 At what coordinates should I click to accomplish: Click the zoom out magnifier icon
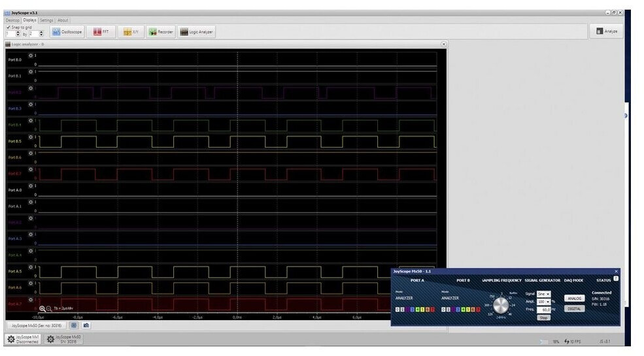point(49,308)
